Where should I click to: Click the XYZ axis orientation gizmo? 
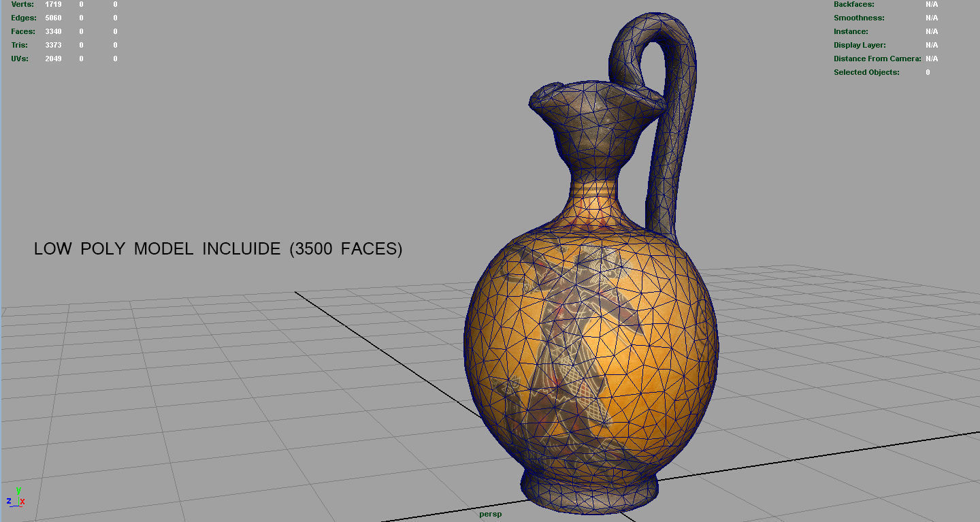coord(16,497)
